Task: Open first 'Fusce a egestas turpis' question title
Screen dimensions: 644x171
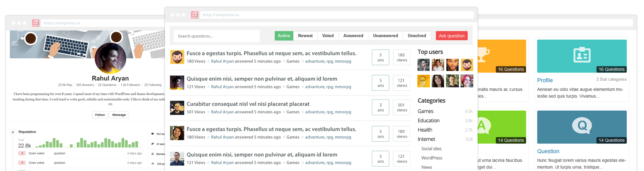Action: (x=271, y=53)
